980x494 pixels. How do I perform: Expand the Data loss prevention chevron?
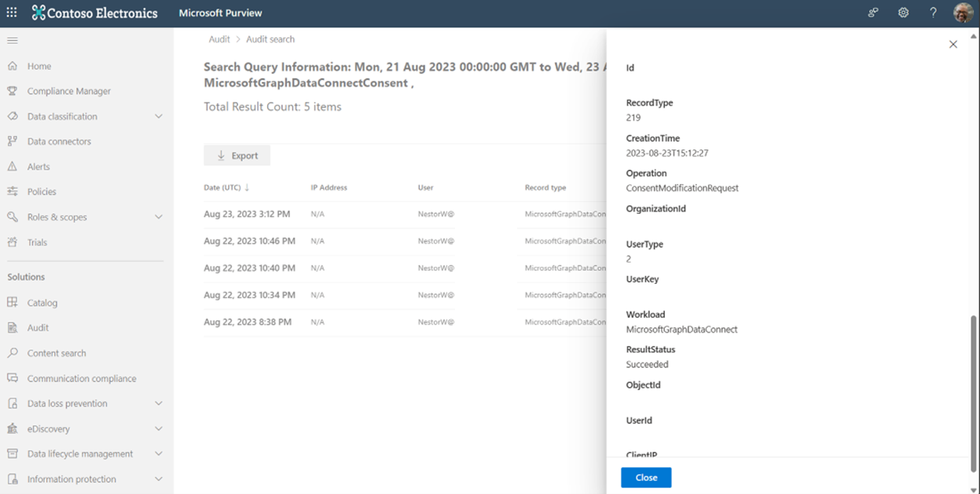(159, 404)
